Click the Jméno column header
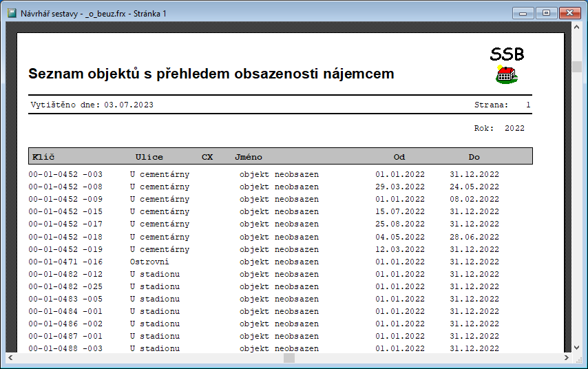Viewport: 588px width, 369px height. (248, 157)
